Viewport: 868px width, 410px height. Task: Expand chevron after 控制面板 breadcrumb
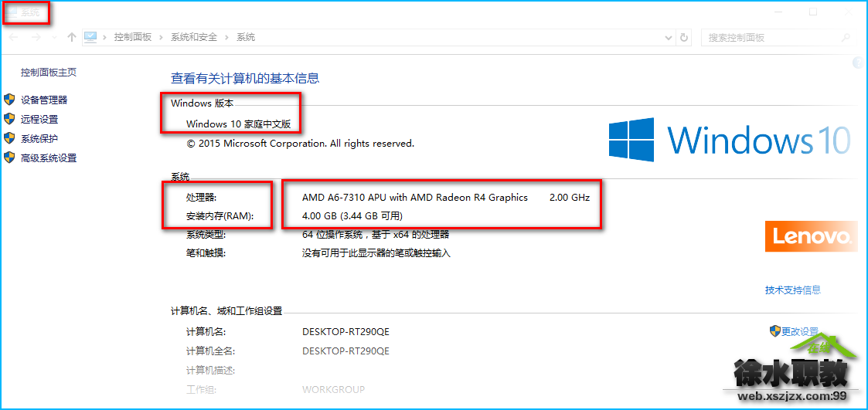[x=161, y=38]
